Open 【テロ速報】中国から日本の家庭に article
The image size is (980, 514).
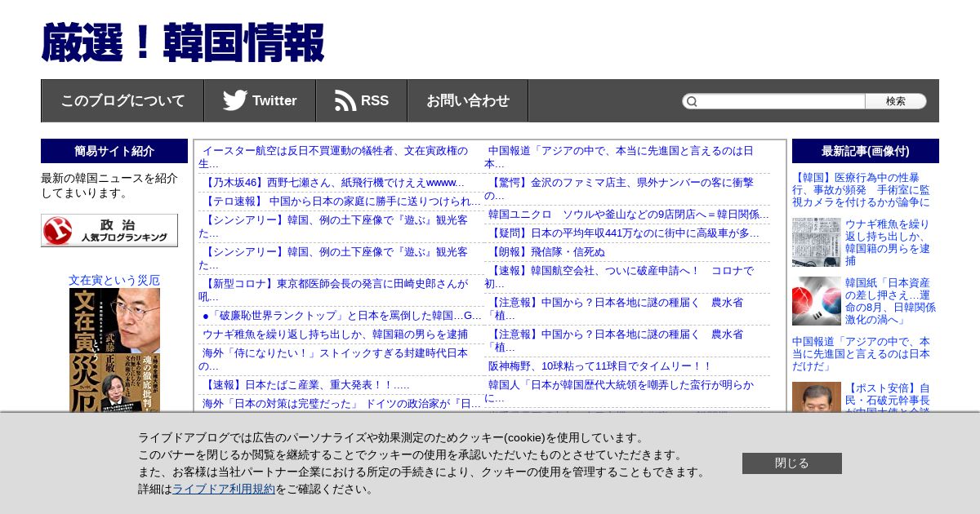(341, 201)
